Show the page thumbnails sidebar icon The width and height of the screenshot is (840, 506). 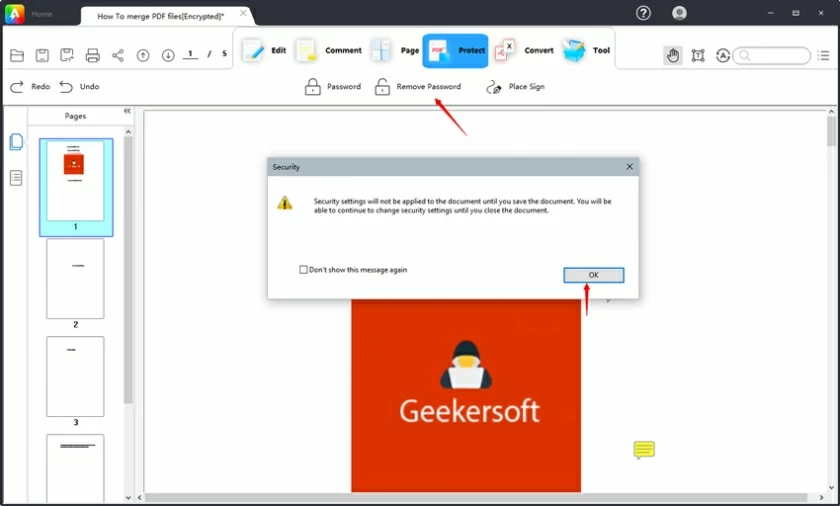(x=16, y=142)
